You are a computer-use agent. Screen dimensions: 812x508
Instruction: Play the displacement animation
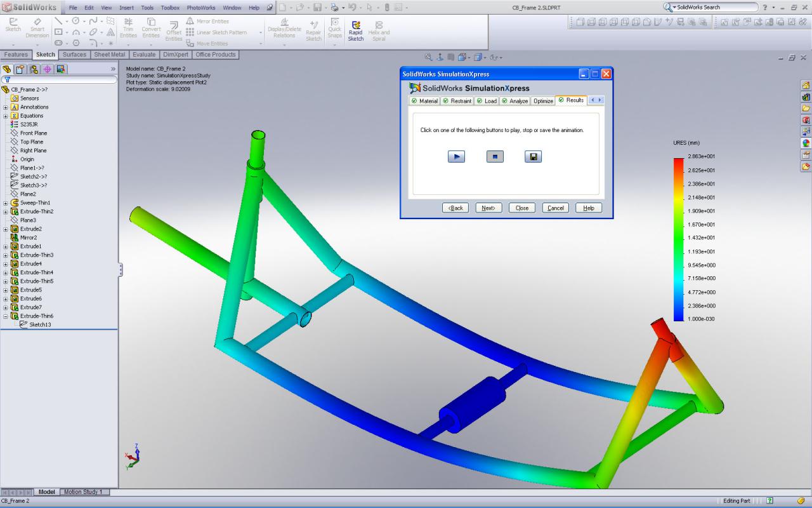point(456,156)
